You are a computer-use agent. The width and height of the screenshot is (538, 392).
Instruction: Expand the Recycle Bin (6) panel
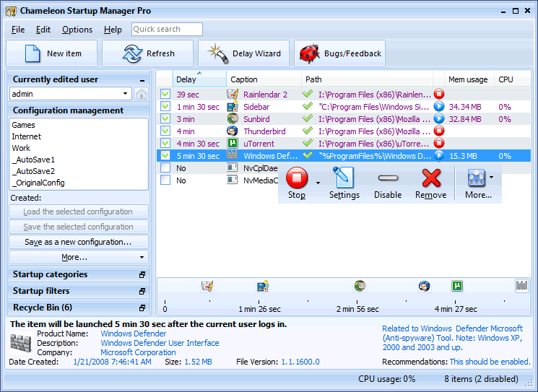point(142,308)
